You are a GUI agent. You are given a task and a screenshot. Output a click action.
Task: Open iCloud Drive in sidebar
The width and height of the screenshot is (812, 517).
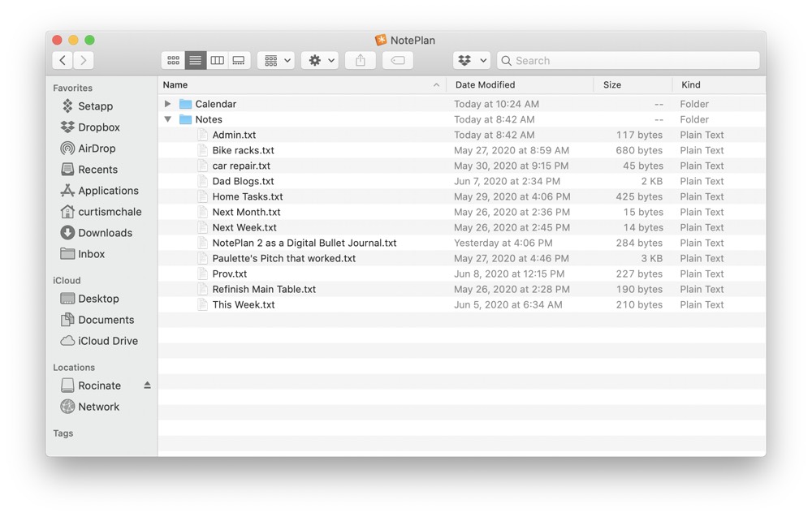coord(107,341)
